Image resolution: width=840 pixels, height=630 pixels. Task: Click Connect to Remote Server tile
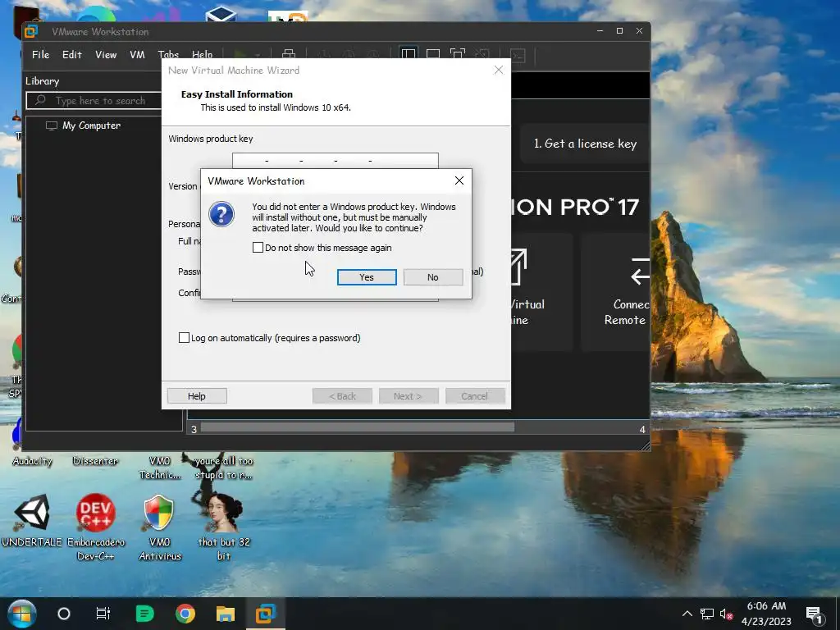pyautogui.click(x=616, y=292)
